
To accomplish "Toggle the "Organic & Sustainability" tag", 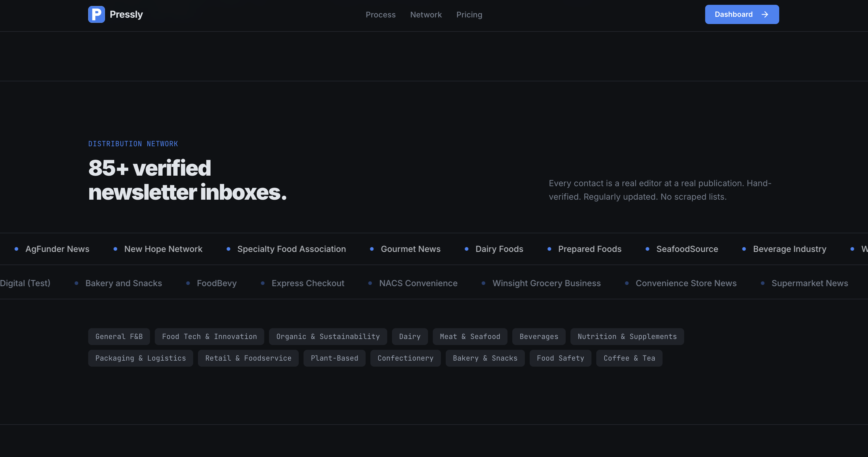I will click(x=328, y=336).
